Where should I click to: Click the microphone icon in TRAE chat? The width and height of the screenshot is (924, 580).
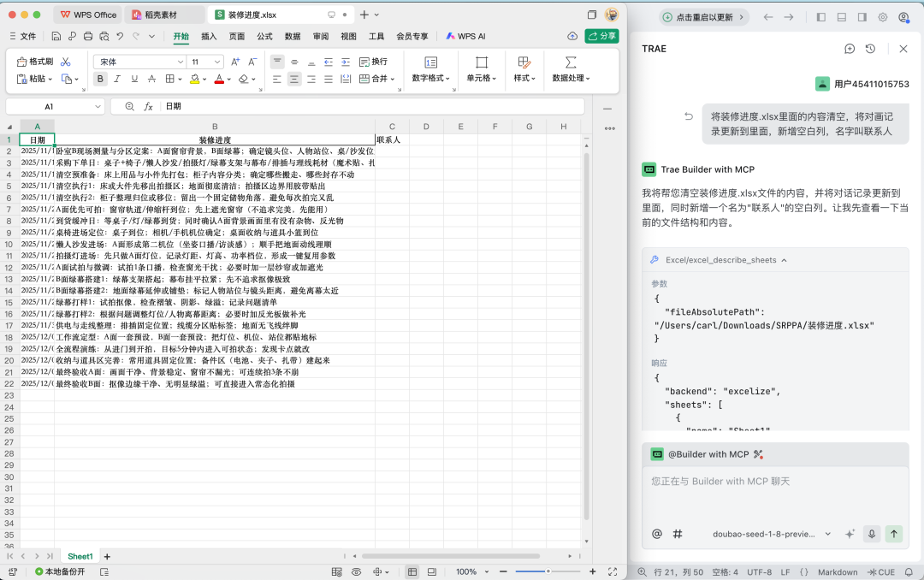coord(872,534)
